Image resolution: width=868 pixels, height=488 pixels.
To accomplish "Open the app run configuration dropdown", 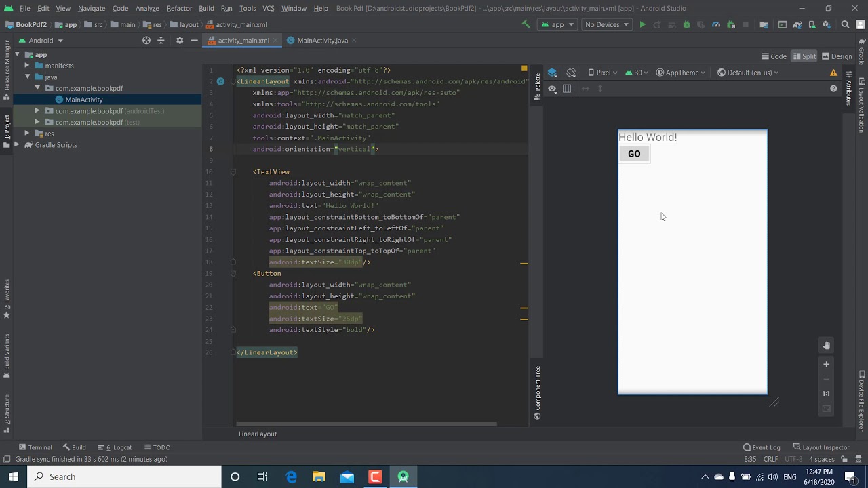I will tap(557, 24).
